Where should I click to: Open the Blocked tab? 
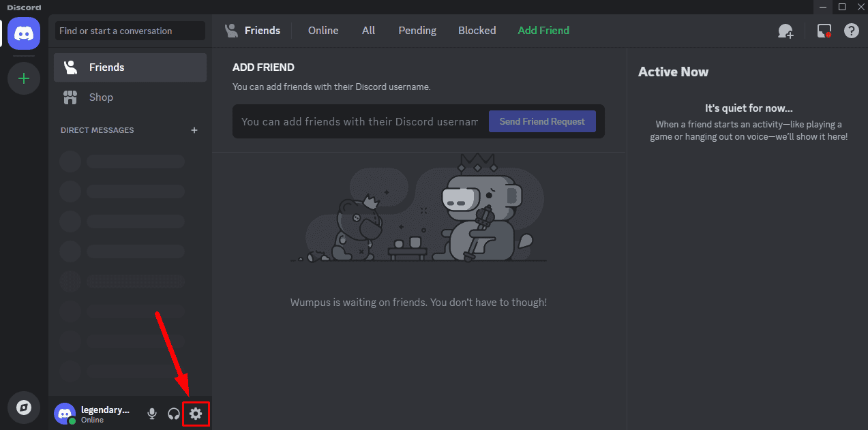click(x=477, y=31)
